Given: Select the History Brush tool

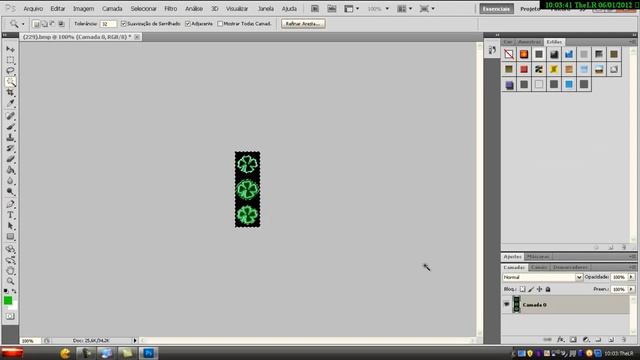Looking at the screenshot, I should click(10, 148).
